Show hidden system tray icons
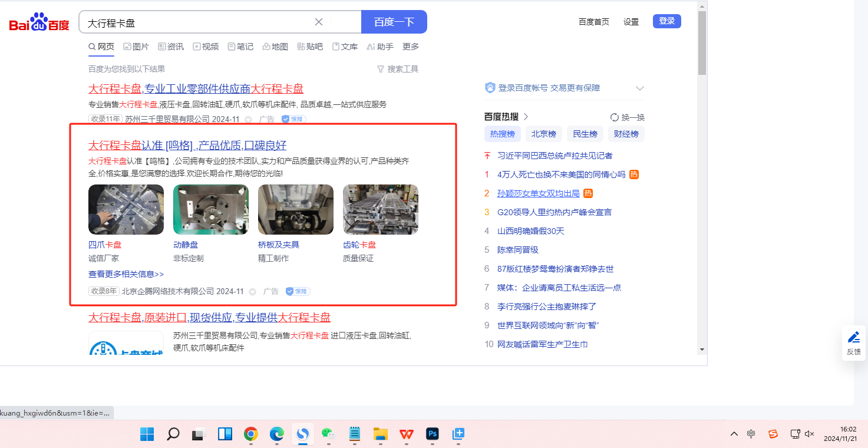Screen dimensions: 868x448 point(734,434)
